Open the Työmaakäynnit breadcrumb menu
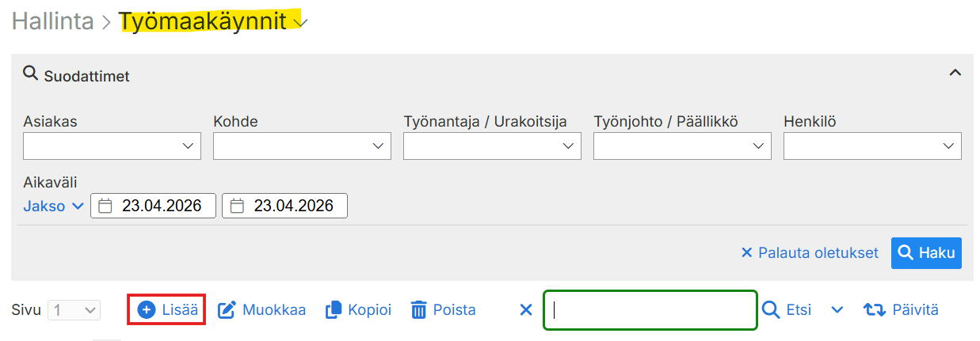The width and height of the screenshot is (980, 341). click(299, 22)
